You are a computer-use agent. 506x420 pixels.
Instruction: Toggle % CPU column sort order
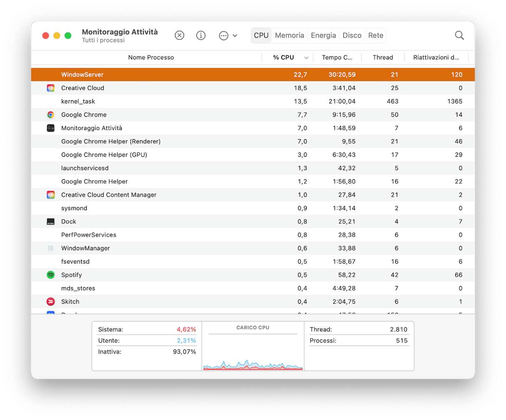coord(288,57)
